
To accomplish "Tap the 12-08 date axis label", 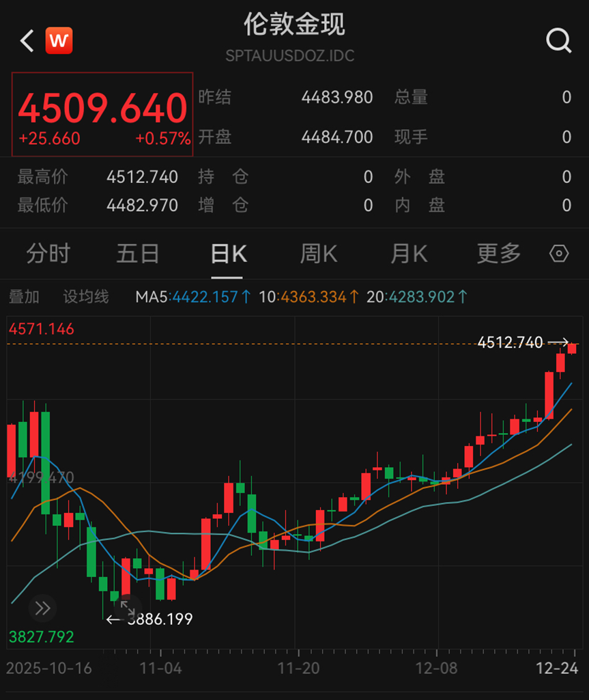I will (x=436, y=669).
